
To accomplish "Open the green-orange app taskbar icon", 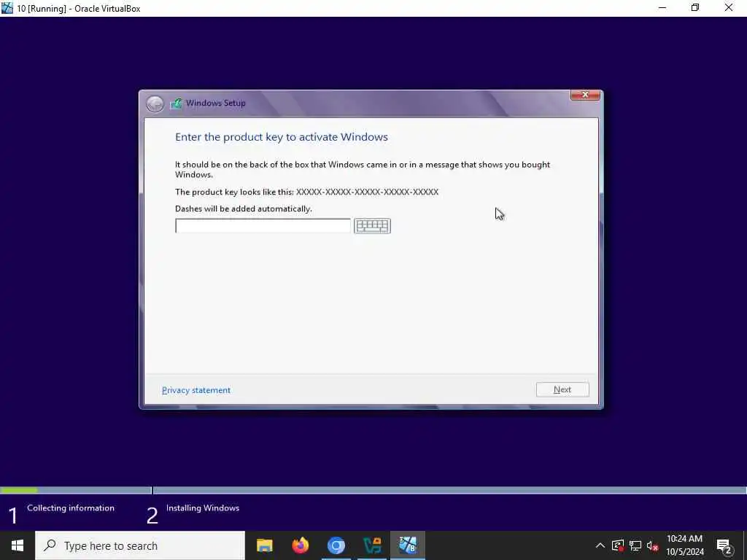I will pyautogui.click(x=371, y=545).
